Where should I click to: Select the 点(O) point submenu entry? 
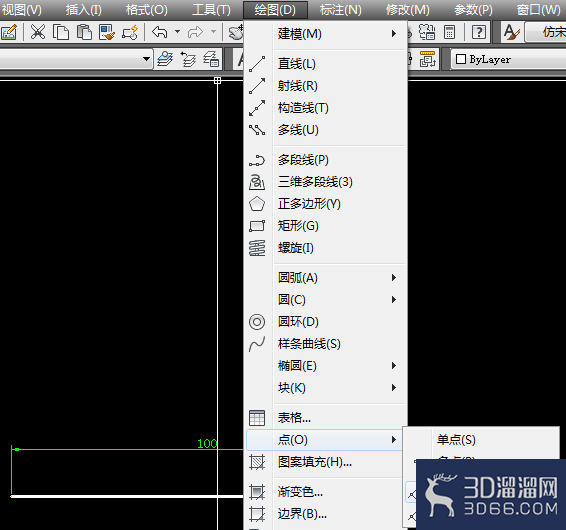click(325, 440)
